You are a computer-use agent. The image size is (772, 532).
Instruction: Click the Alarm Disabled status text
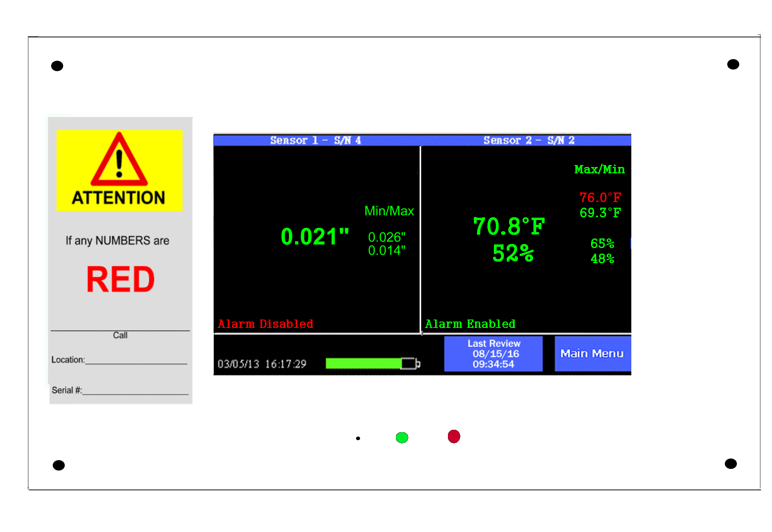coord(265,324)
